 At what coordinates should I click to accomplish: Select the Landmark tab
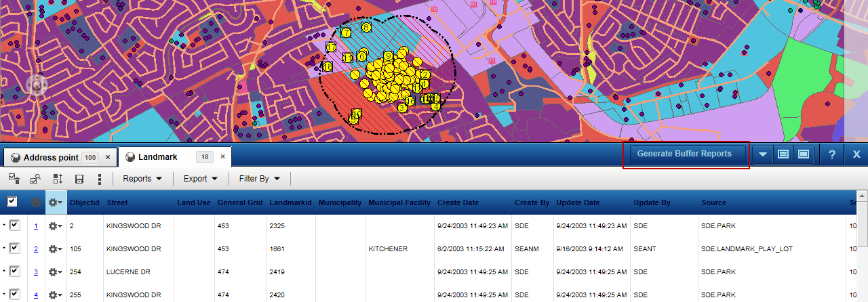158,157
